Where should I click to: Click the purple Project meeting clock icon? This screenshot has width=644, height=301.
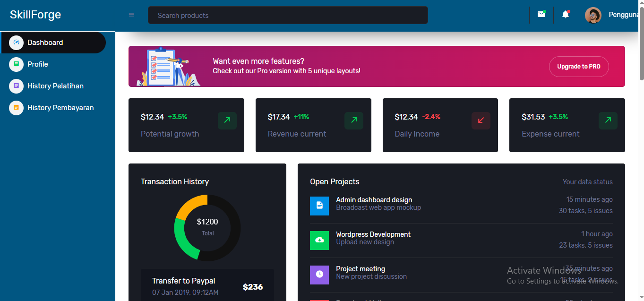(319, 275)
